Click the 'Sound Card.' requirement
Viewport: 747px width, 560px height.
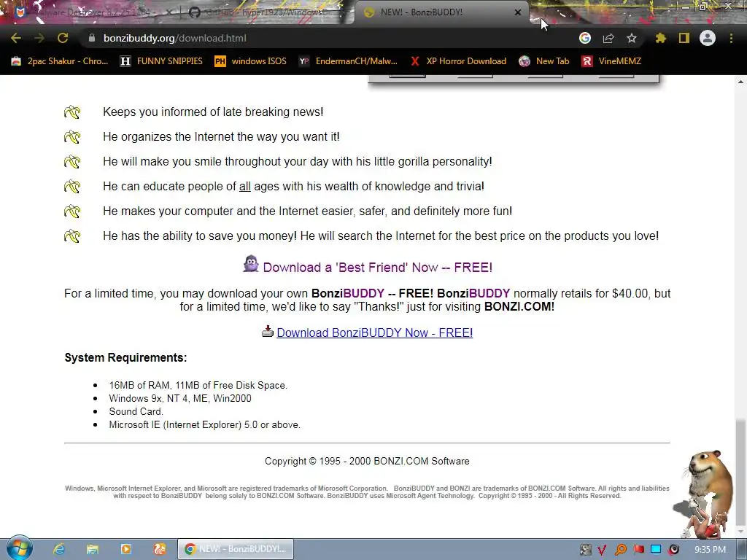[x=136, y=411]
